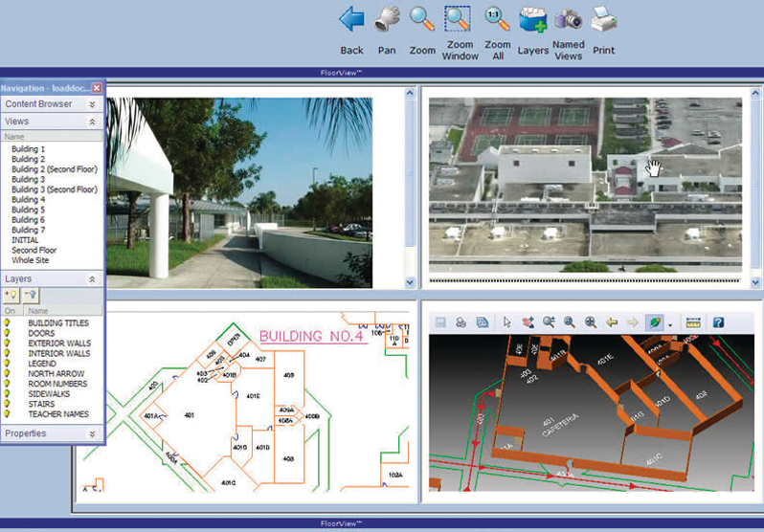Click dynamic zoom icon in 3D viewer

[x=550, y=322]
